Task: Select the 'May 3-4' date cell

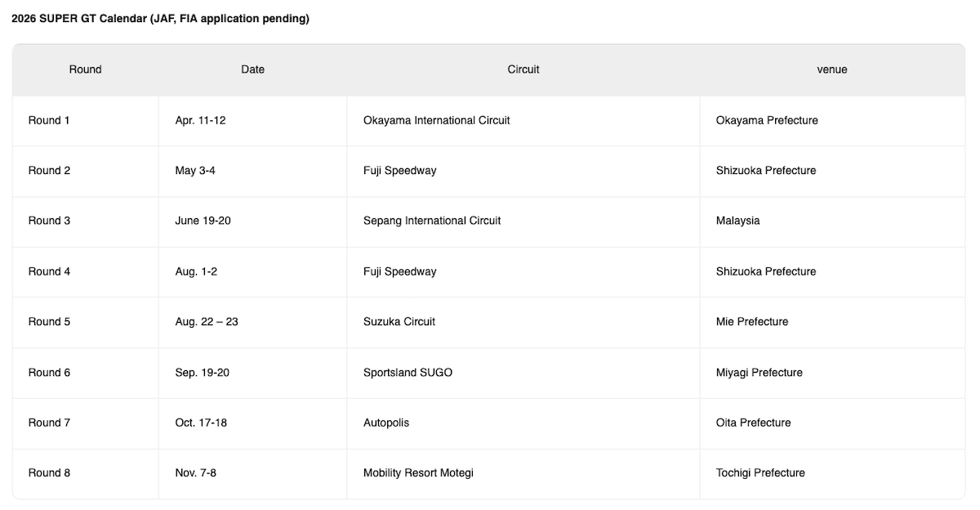Action: coord(252,171)
